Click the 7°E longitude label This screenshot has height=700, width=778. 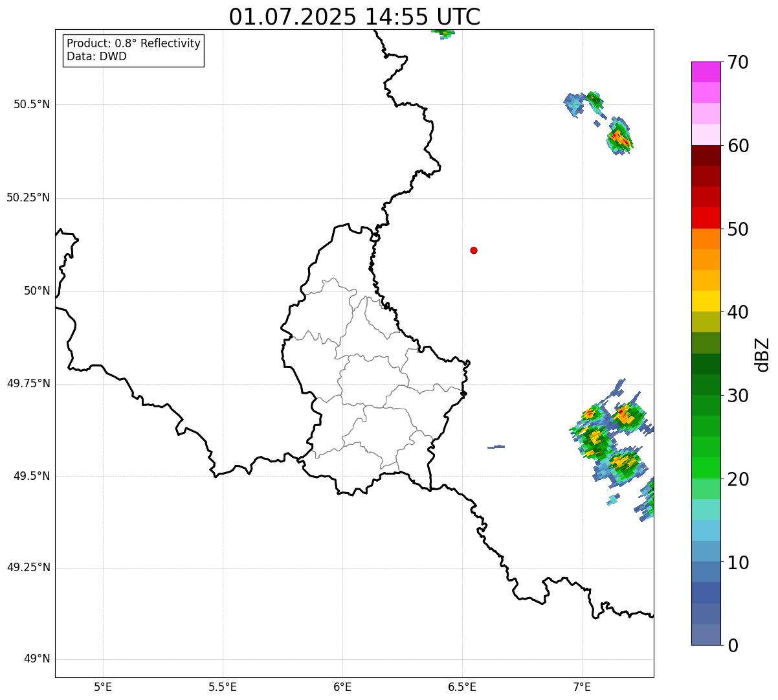coord(582,687)
